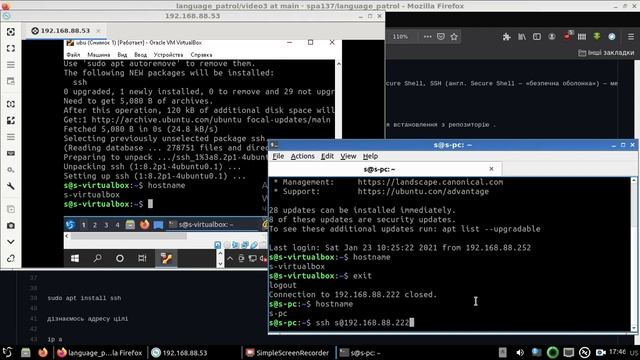This screenshot has width=640, height=360.
Task: Open Help menu in s@s-pc terminal
Action: click(370, 156)
